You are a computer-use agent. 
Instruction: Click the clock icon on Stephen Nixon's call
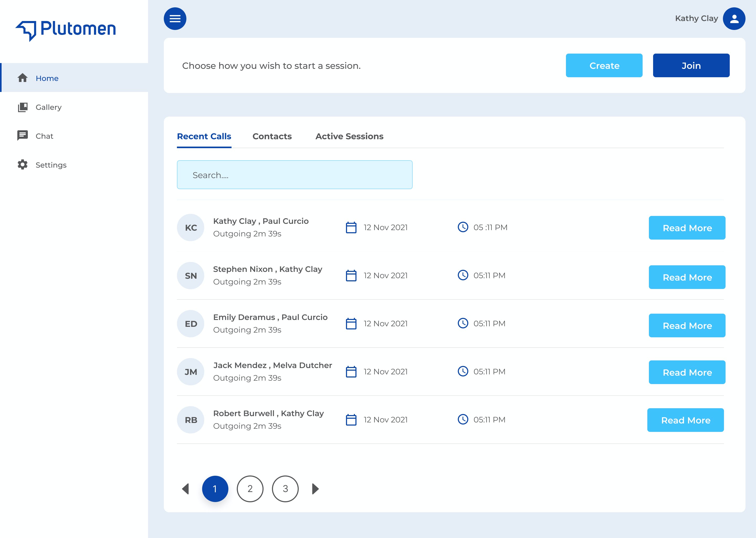(463, 275)
